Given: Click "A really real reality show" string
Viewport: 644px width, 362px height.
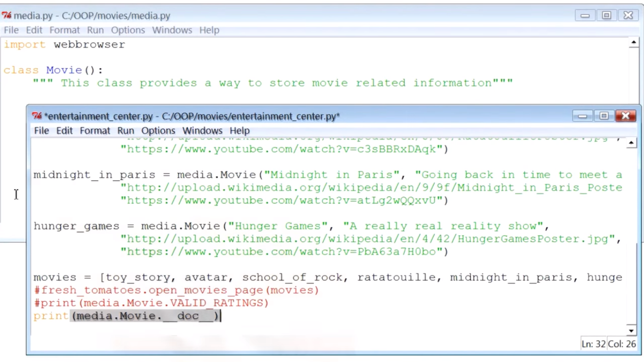Looking at the screenshot, I should [x=444, y=226].
